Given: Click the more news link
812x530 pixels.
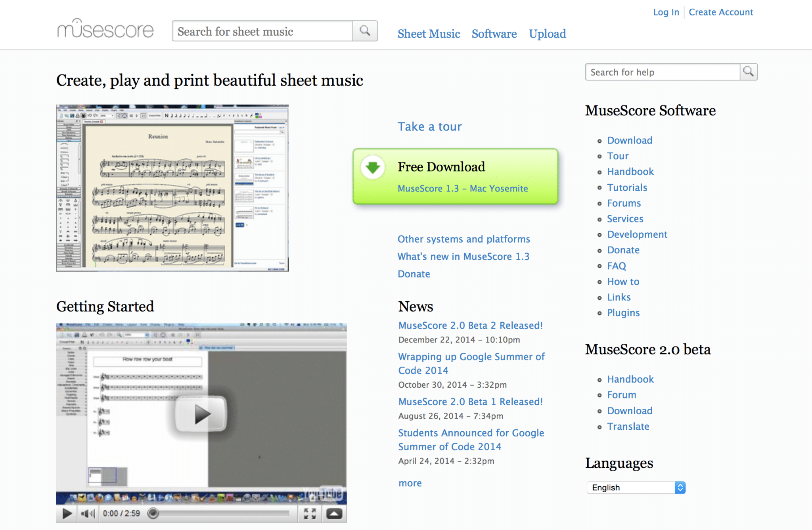Looking at the screenshot, I should [x=410, y=483].
